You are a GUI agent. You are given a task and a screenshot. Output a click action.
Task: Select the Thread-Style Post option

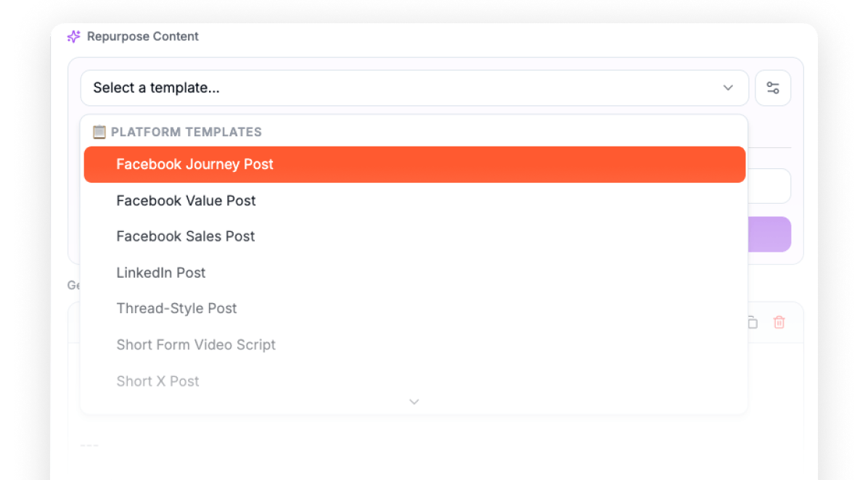point(414,309)
